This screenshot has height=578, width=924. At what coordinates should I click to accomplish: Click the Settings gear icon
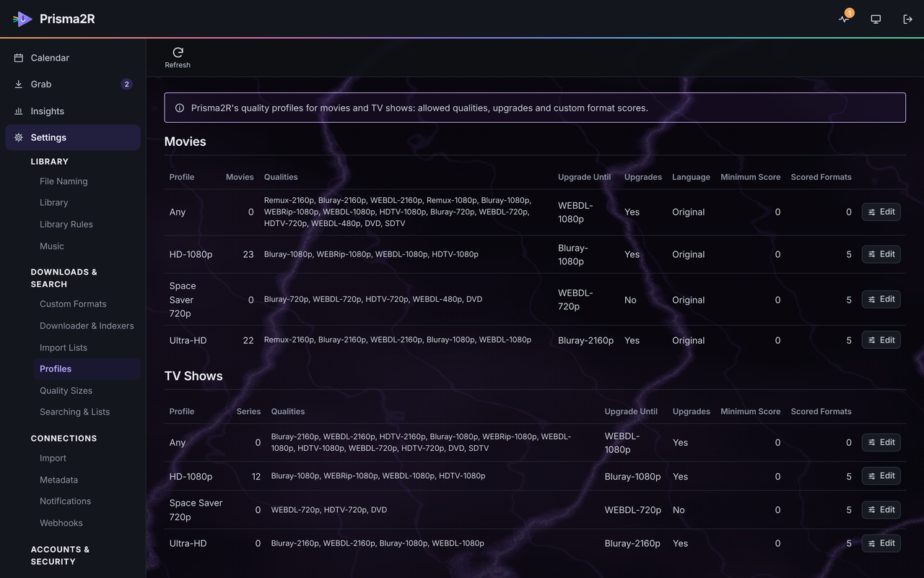19,137
